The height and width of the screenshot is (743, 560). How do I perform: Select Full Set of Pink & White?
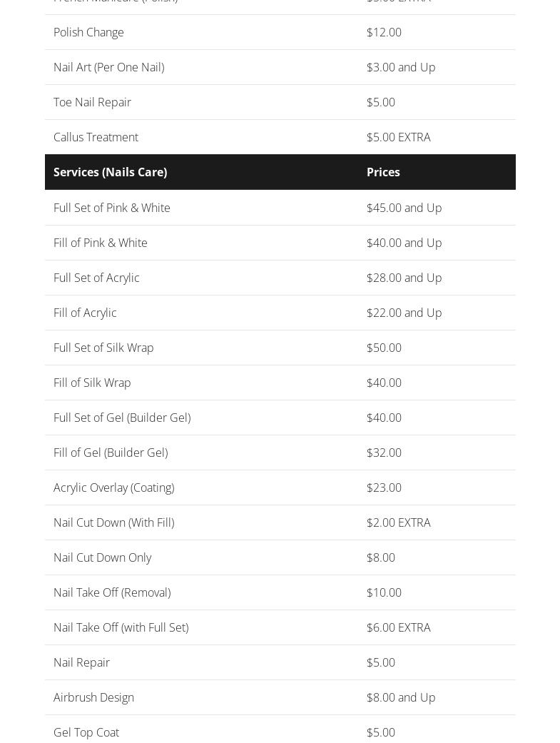point(111,208)
